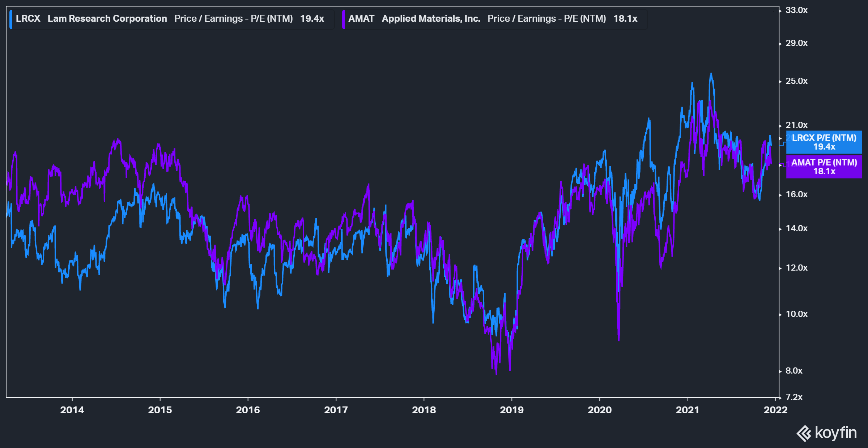Click the AMAT legend value 18.1x

coord(625,18)
